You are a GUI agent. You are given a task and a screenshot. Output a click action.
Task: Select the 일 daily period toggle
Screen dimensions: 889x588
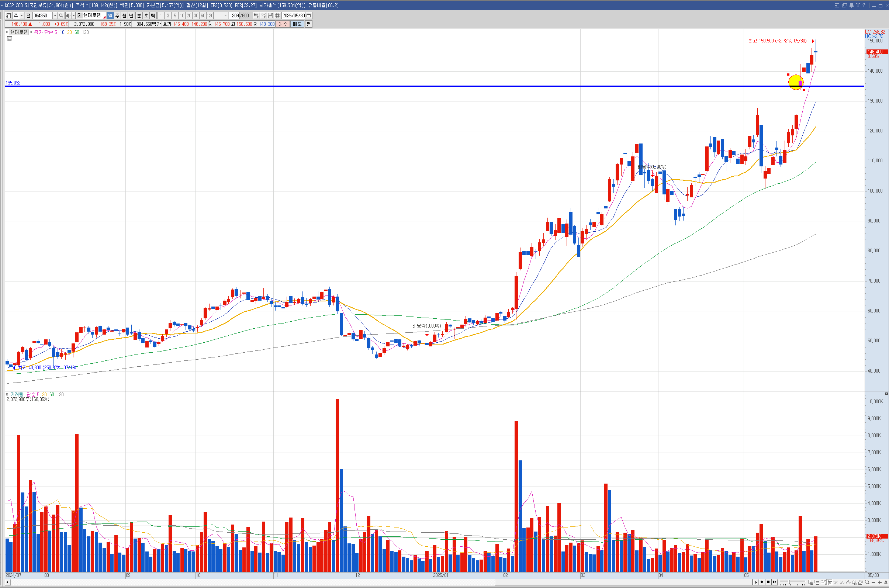pos(110,15)
